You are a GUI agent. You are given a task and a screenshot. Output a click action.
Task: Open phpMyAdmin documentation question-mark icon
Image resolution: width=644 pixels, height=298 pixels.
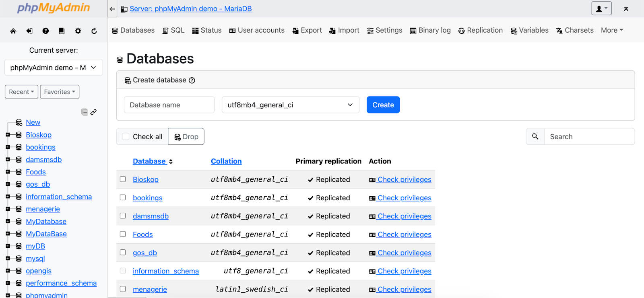click(x=45, y=31)
